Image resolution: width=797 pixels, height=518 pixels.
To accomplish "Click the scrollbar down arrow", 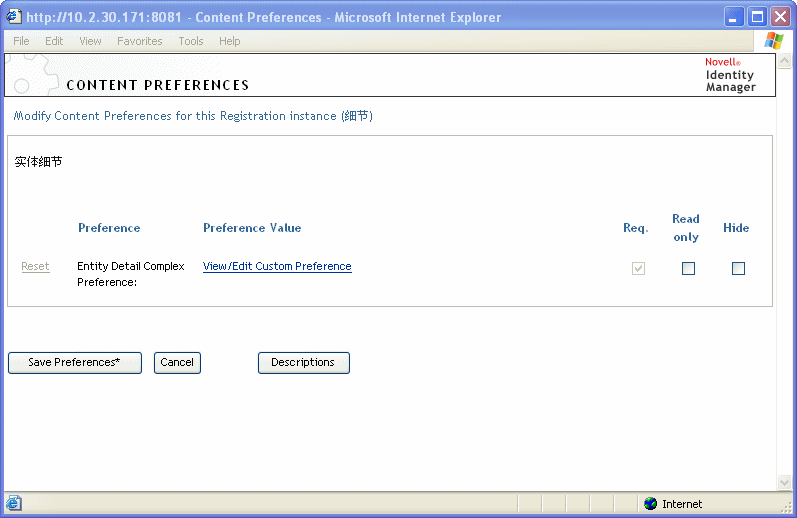I will 784,481.
